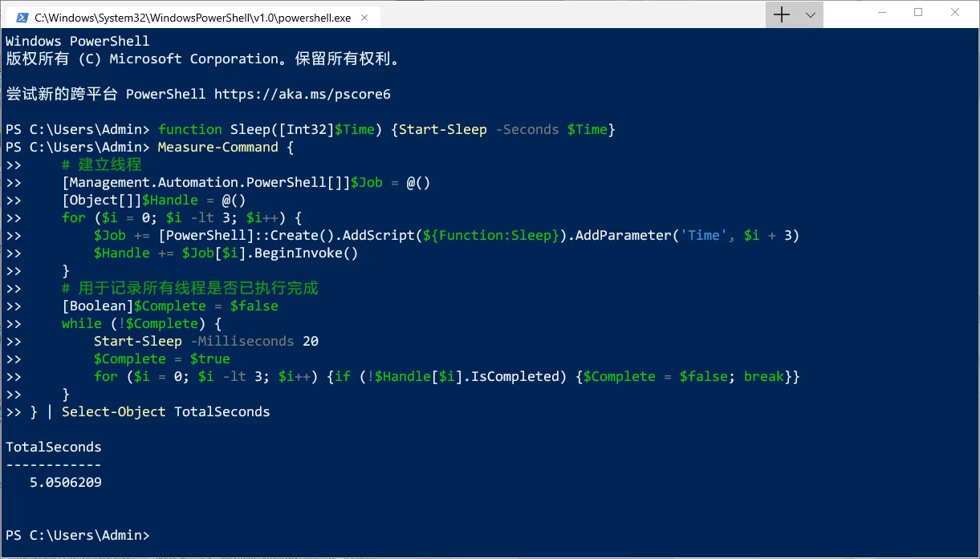
Task: Click the Measure-Command keyword
Action: click(218, 147)
